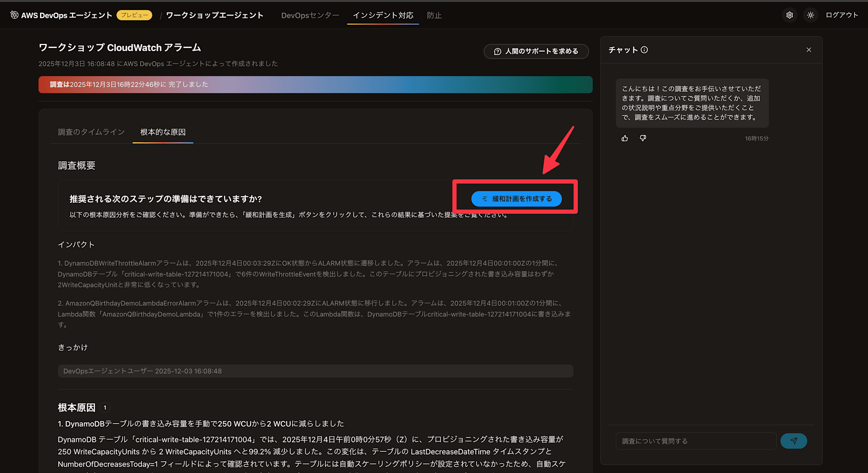Give thumbs down to chat message
868x473 pixels.
[x=643, y=138]
